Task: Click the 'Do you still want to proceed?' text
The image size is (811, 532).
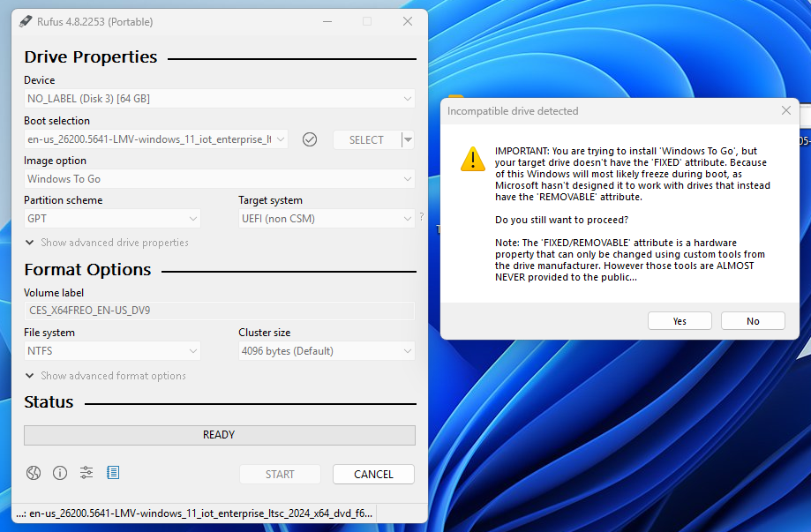Action: point(562,220)
